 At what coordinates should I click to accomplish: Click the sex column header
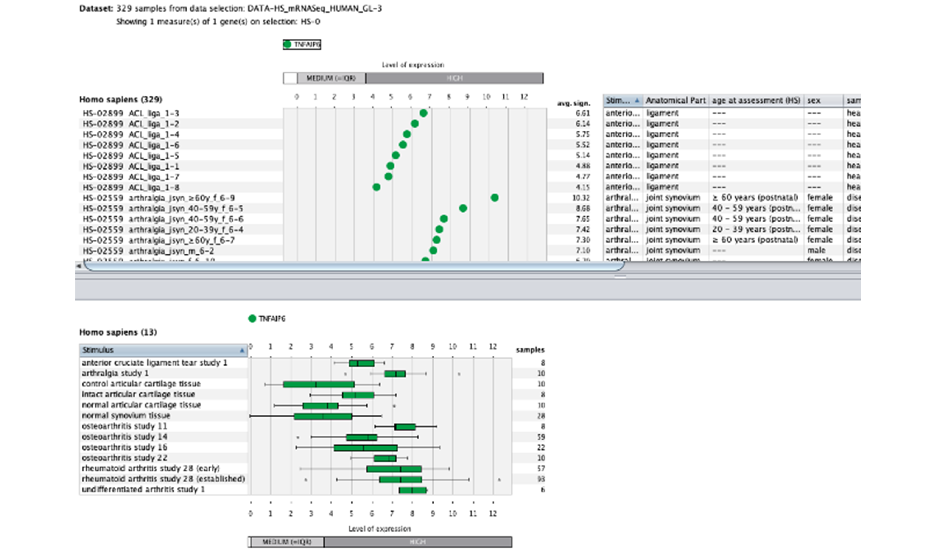tap(823, 100)
